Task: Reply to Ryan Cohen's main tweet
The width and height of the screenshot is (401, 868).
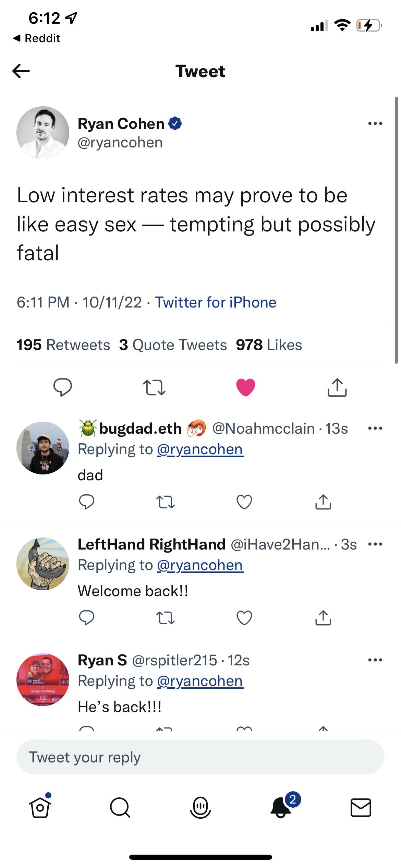Action: point(62,387)
